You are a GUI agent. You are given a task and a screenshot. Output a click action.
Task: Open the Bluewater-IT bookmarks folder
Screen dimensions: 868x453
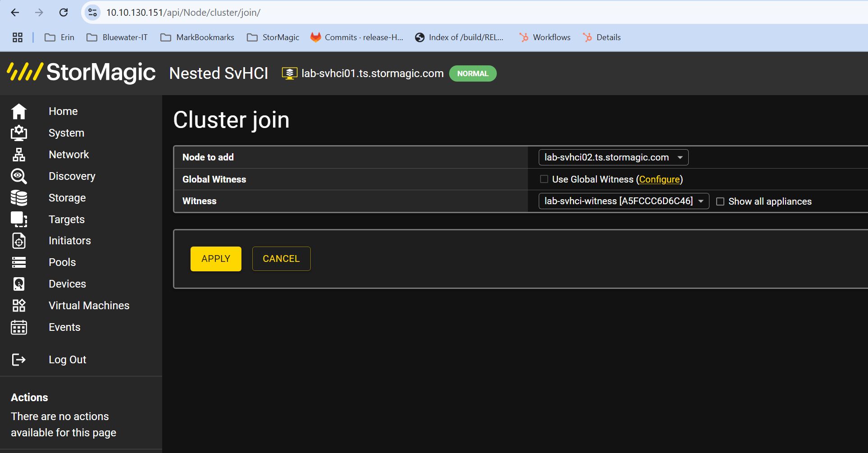(117, 37)
